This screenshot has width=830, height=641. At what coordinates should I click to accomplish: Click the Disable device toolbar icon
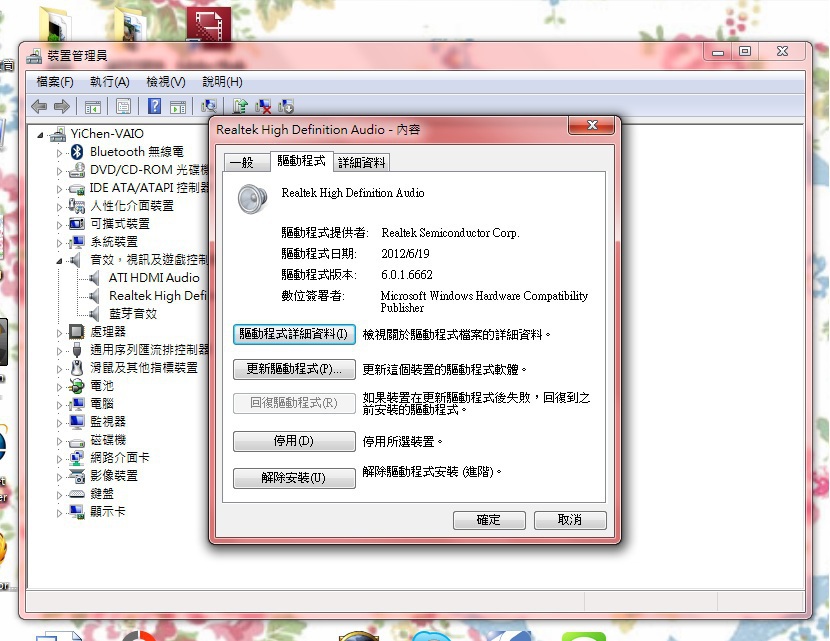(x=286, y=106)
